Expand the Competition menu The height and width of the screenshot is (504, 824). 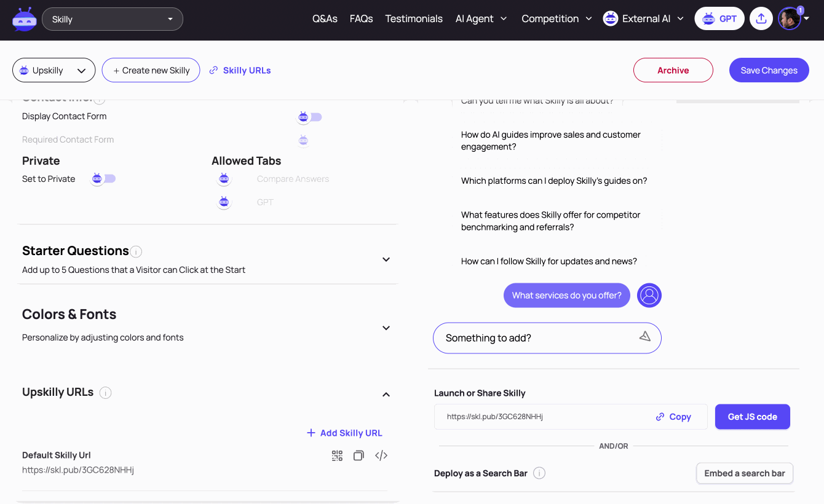(557, 19)
